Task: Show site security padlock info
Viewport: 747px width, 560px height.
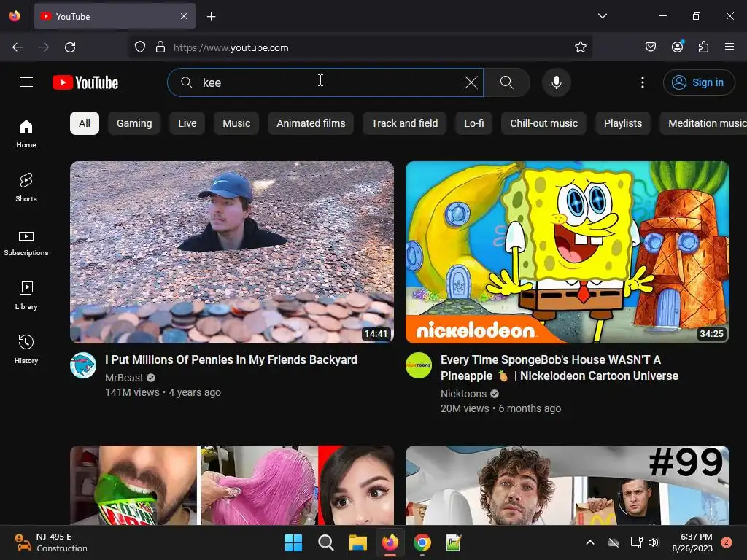Action: coord(160,47)
